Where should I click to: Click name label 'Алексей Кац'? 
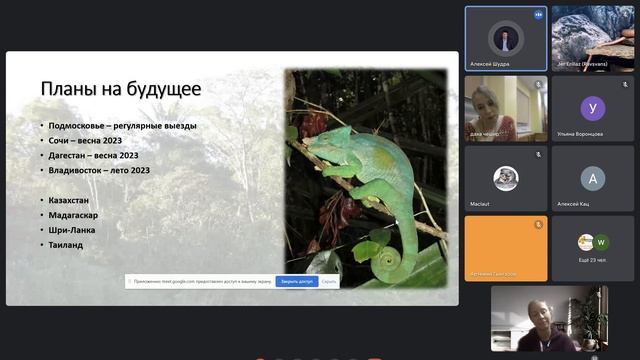573,204
